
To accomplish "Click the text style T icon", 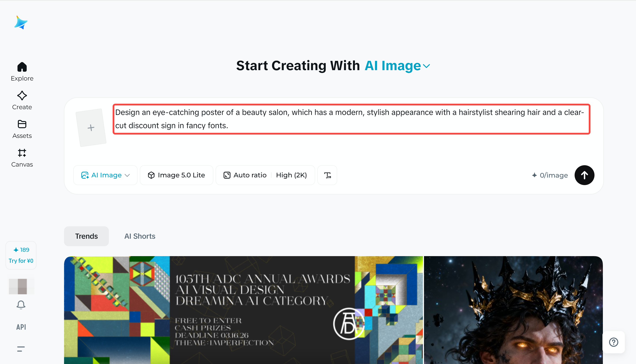I will tap(327, 175).
